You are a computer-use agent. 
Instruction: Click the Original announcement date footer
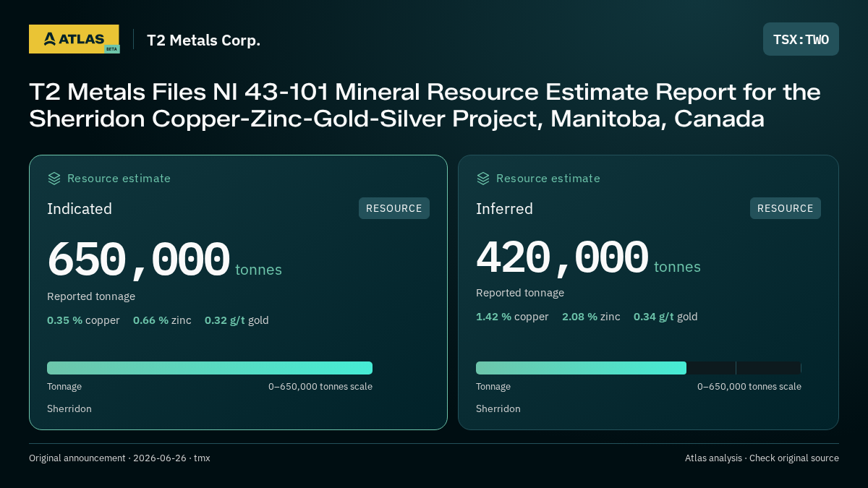119,458
